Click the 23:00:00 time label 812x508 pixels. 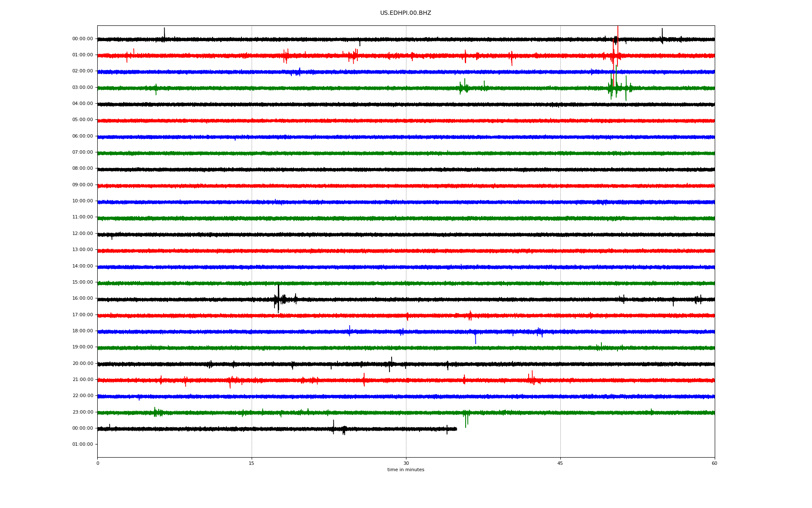[82, 412]
